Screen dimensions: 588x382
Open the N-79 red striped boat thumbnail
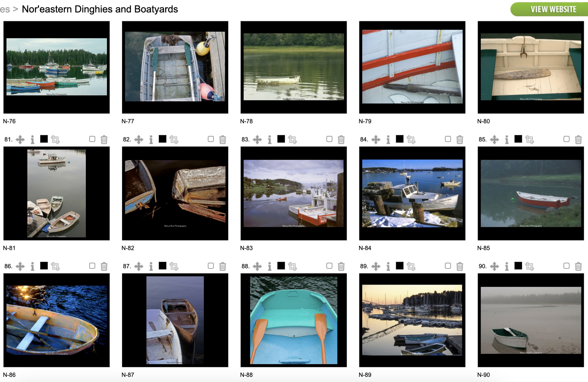click(x=412, y=67)
